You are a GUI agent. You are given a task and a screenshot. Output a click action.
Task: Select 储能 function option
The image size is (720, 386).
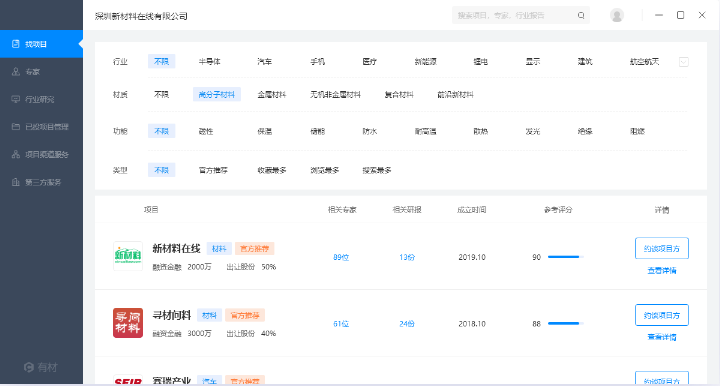[x=317, y=131]
